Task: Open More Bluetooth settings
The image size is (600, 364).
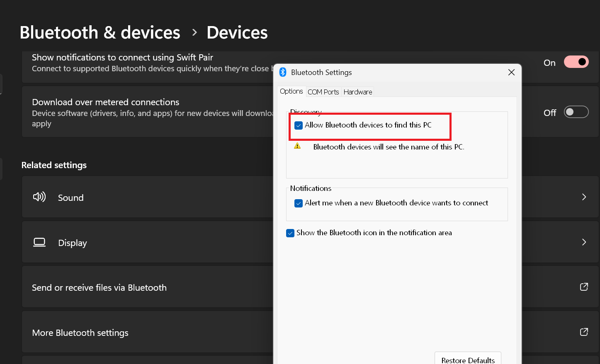Action: [80, 332]
